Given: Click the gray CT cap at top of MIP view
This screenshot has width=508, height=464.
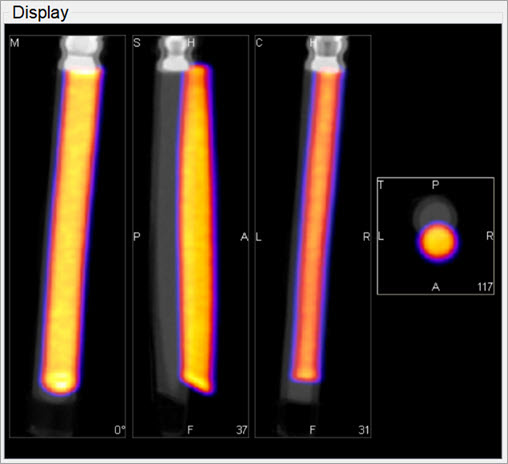Looking at the screenshot, I should pos(82,53).
